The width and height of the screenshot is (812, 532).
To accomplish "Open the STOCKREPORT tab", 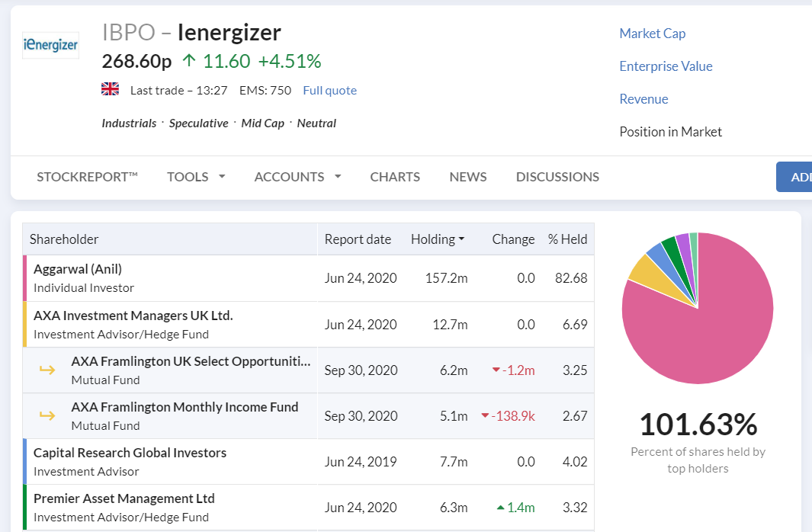I will (87, 177).
